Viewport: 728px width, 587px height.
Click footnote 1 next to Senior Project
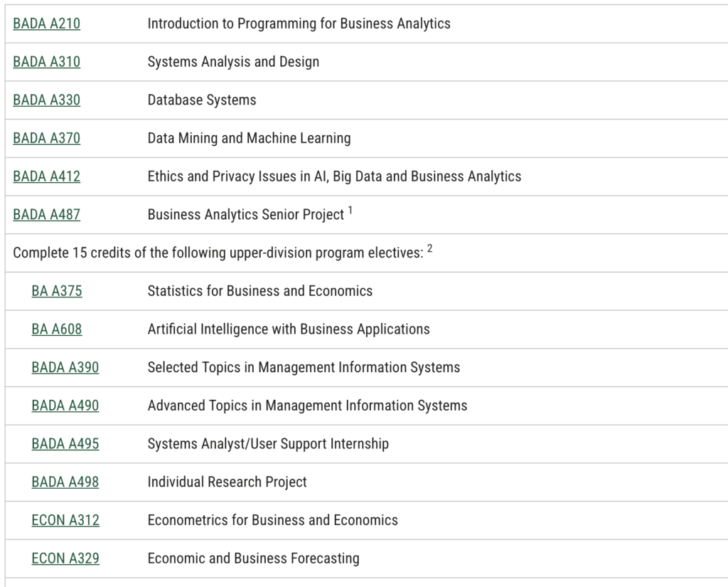tap(350, 211)
